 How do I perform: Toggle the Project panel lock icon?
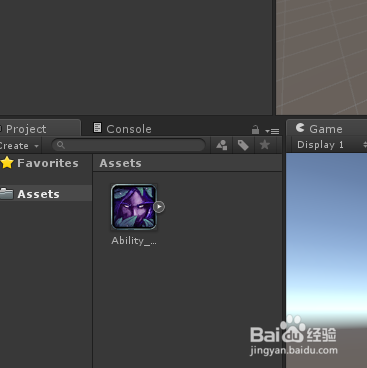[255, 129]
